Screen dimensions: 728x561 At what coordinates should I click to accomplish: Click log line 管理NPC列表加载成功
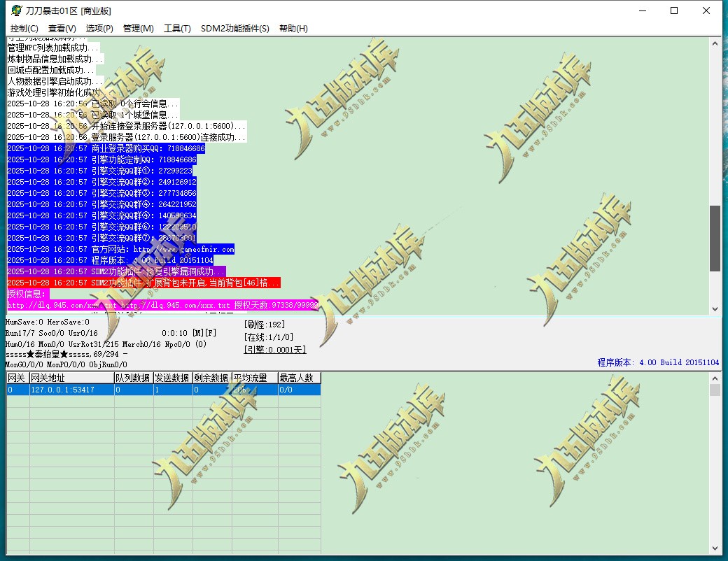click(53, 48)
